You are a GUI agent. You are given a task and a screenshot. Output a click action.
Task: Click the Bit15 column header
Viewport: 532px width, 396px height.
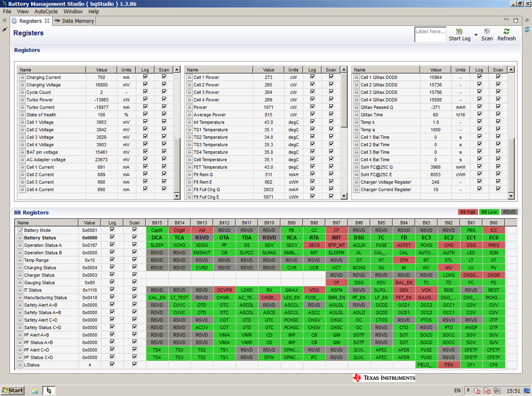(x=157, y=222)
